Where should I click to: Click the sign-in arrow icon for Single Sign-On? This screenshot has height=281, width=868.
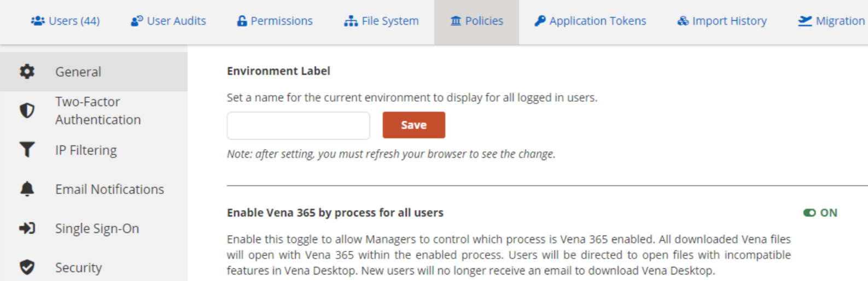[x=27, y=228]
